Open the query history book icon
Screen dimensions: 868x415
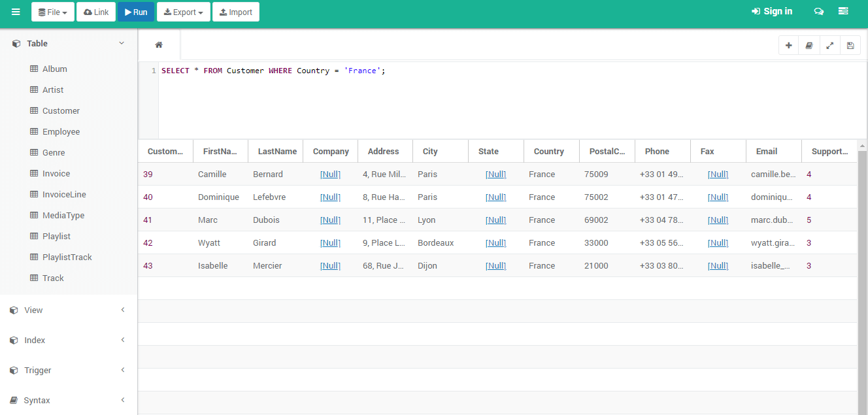[x=809, y=45]
